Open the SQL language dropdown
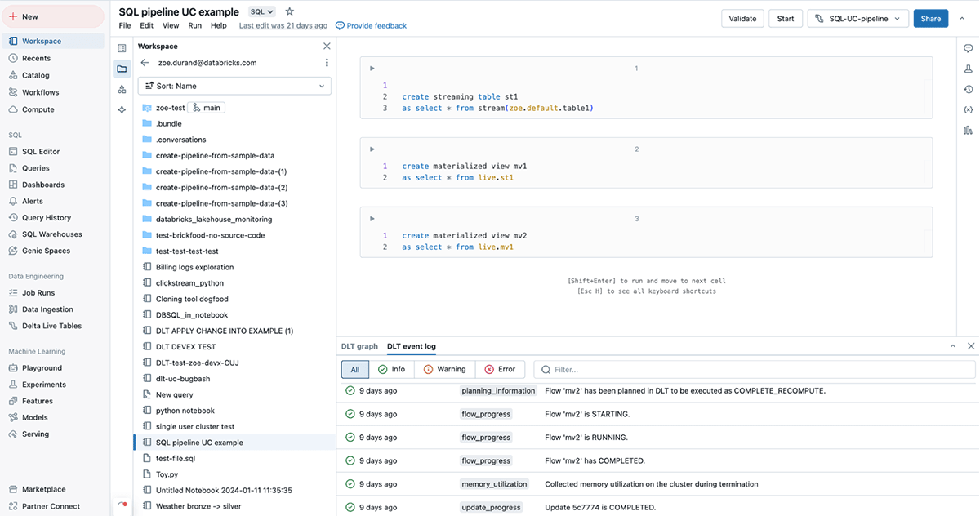This screenshot has width=980, height=516. point(262,12)
